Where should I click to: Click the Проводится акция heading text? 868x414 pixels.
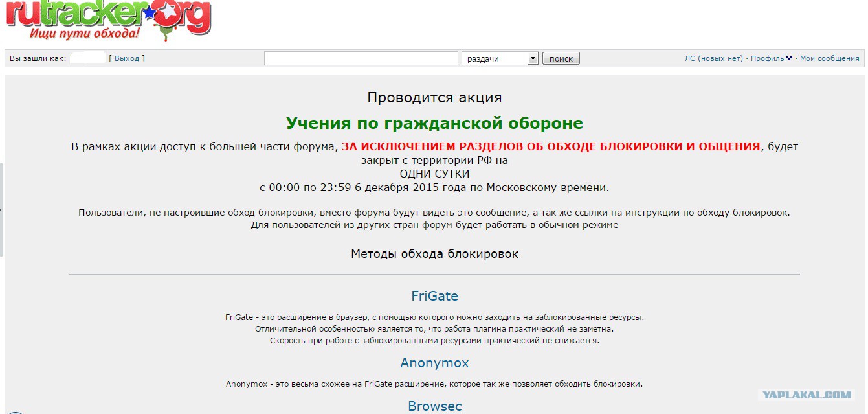point(435,98)
